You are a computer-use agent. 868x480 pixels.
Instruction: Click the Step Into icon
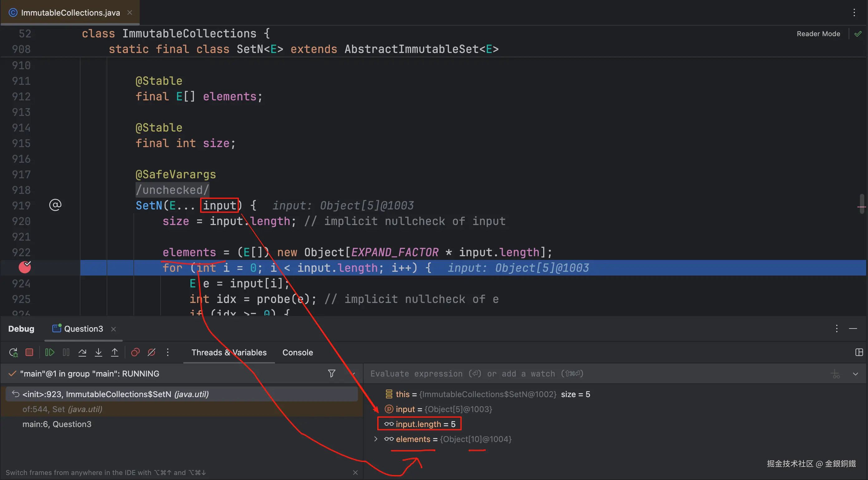pyautogui.click(x=99, y=352)
